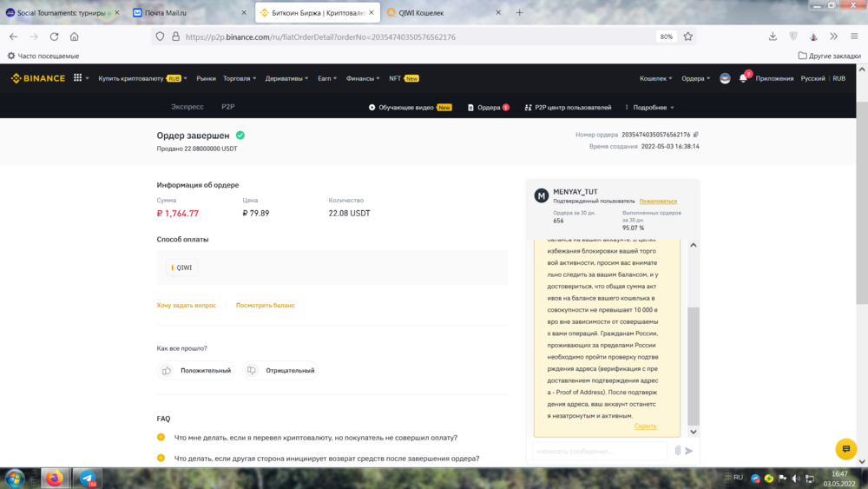
Task: Switch to P2P tab
Action: [228, 107]
